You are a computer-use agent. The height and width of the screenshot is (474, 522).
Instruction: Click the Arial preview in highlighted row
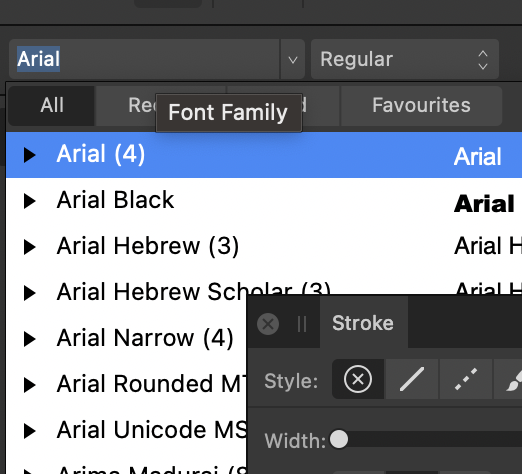478,157
